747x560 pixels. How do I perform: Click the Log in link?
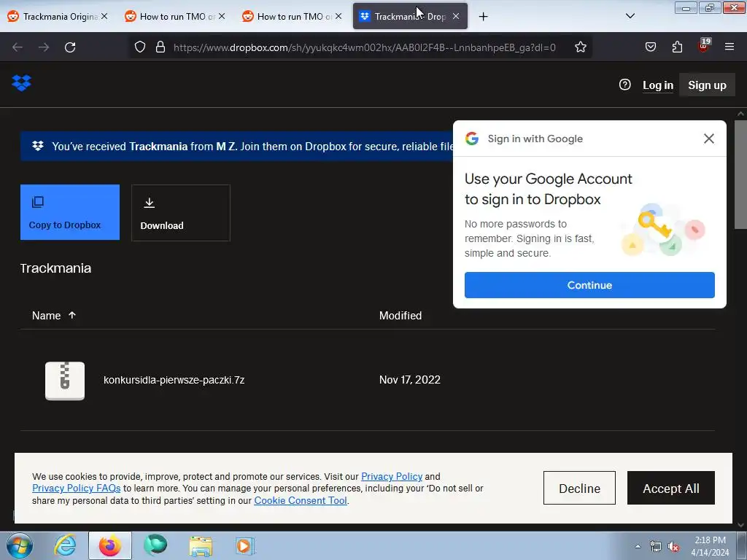658,85
